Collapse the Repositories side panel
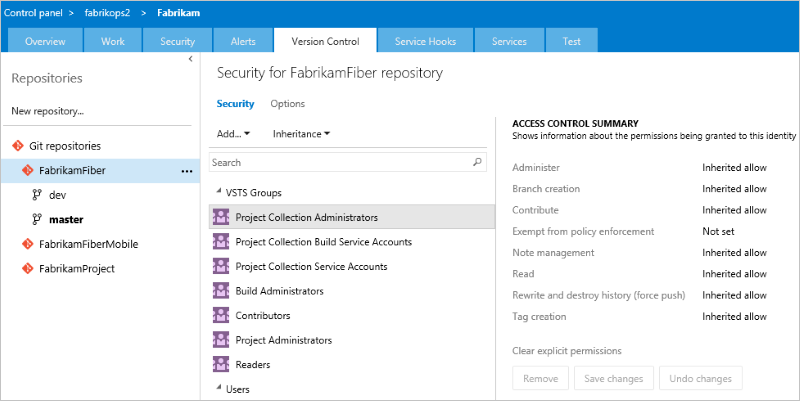 pos(191,61)
